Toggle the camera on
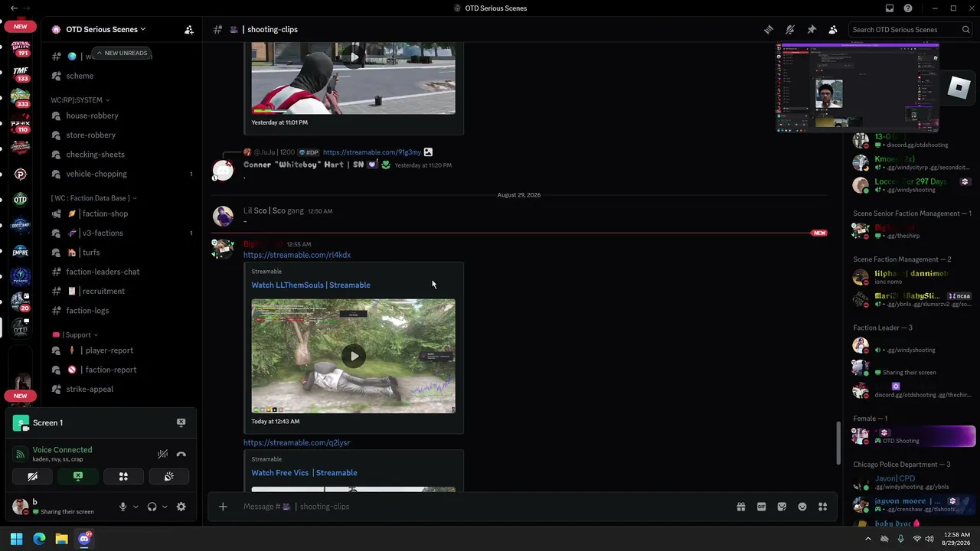 tap(32, 476)
